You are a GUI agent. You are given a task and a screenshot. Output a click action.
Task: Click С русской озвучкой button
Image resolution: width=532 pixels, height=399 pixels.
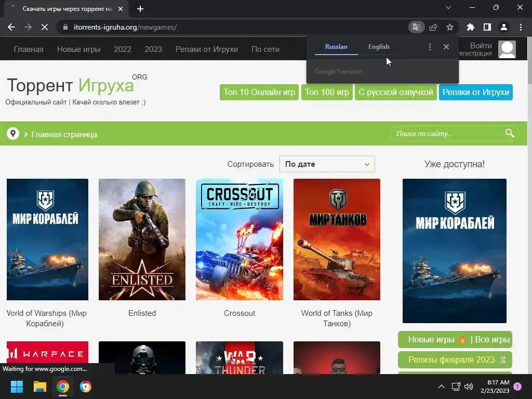click(395, 92)
